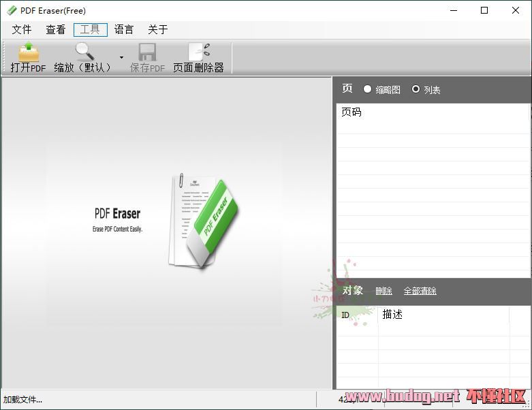Open the 查看 menu
The width and height of the screenshot is (532, 410).
56,30
